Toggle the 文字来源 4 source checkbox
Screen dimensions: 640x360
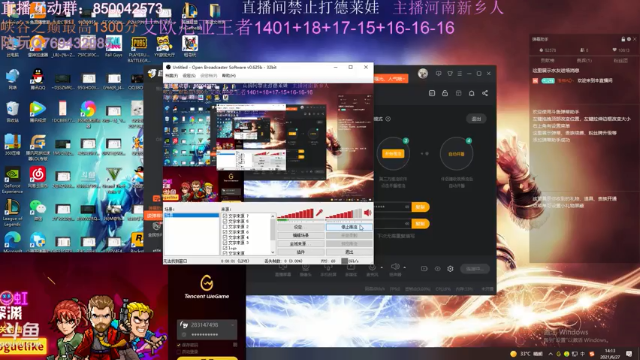[225, 237]
